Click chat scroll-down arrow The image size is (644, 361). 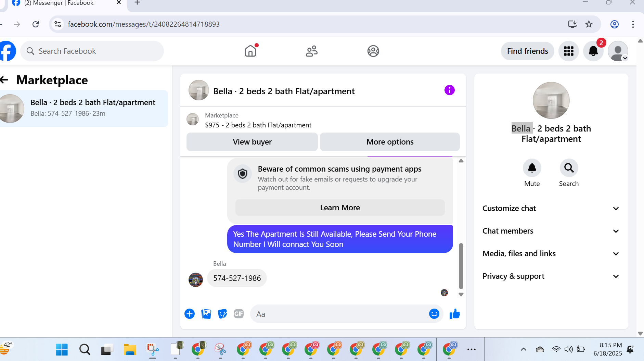pyautogui.click(x=461, y=295)
